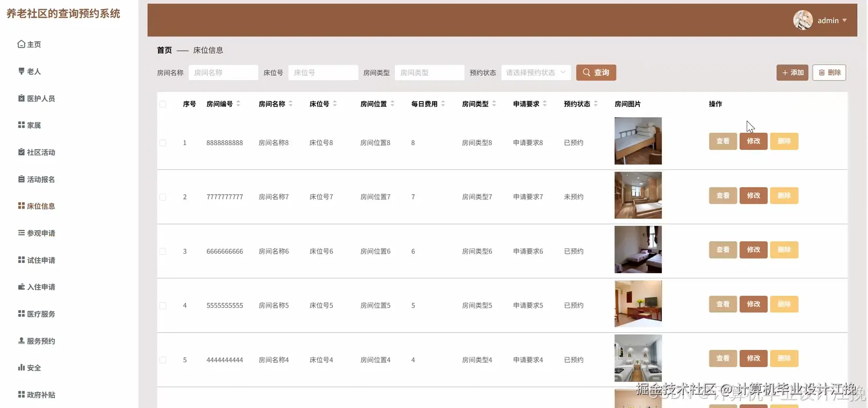Sort by 预约状态 column arrows

click(x=596, y=104)
